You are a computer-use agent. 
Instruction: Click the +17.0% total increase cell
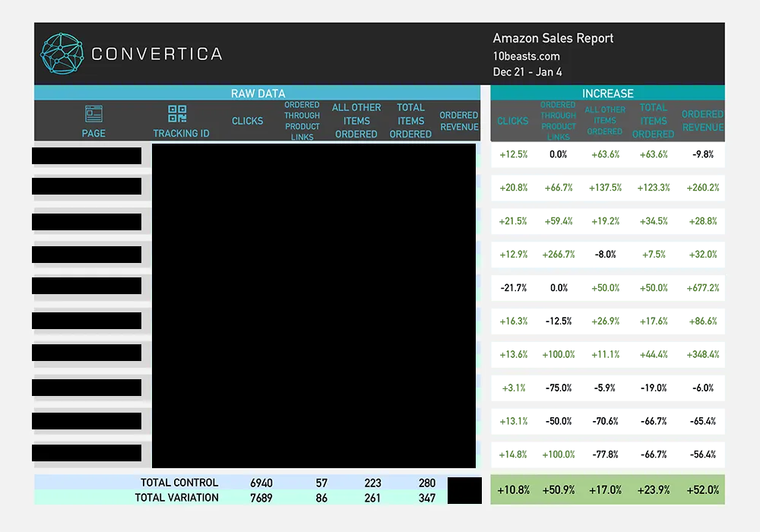pyautogui.click(x=606, y=490)
